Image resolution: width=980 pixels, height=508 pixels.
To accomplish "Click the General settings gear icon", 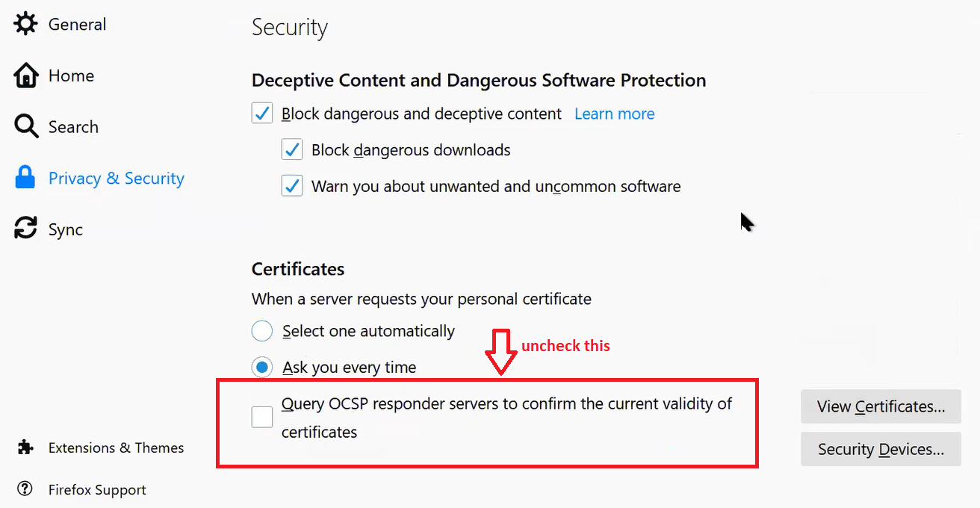I will [25, 23].
